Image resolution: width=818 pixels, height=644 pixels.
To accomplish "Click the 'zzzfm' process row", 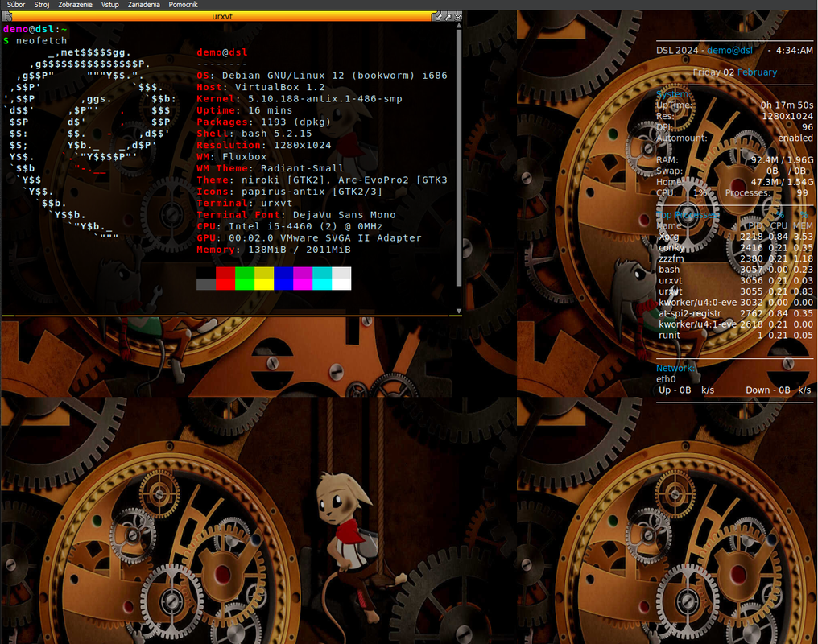I will coord(736,258).
